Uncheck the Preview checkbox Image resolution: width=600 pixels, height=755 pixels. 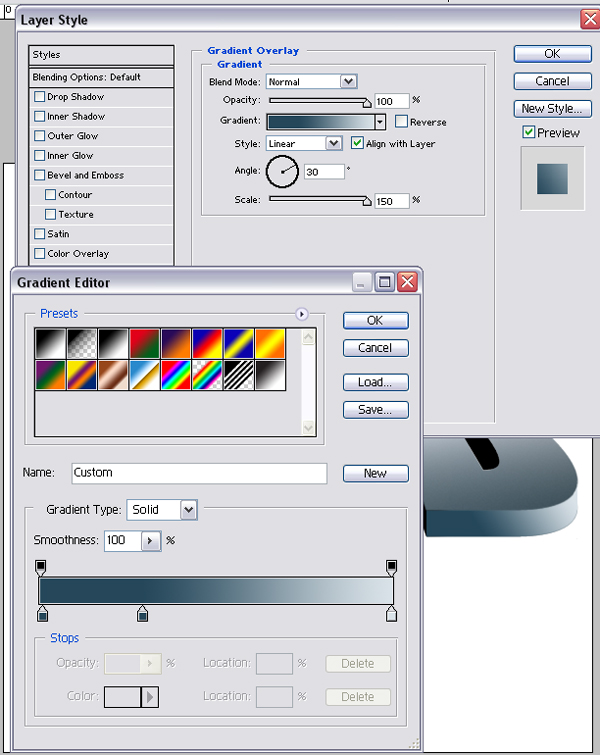[x=529, y=132]
